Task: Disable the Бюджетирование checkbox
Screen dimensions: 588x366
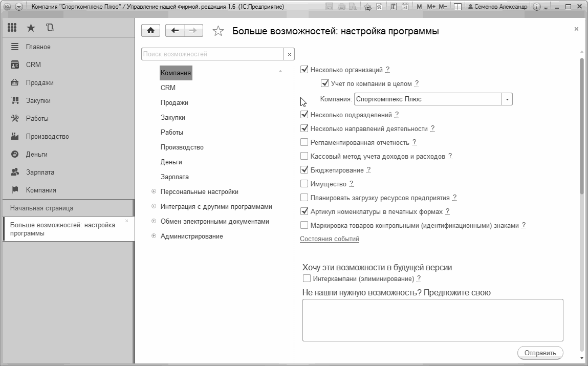Action: click(304, 170)
